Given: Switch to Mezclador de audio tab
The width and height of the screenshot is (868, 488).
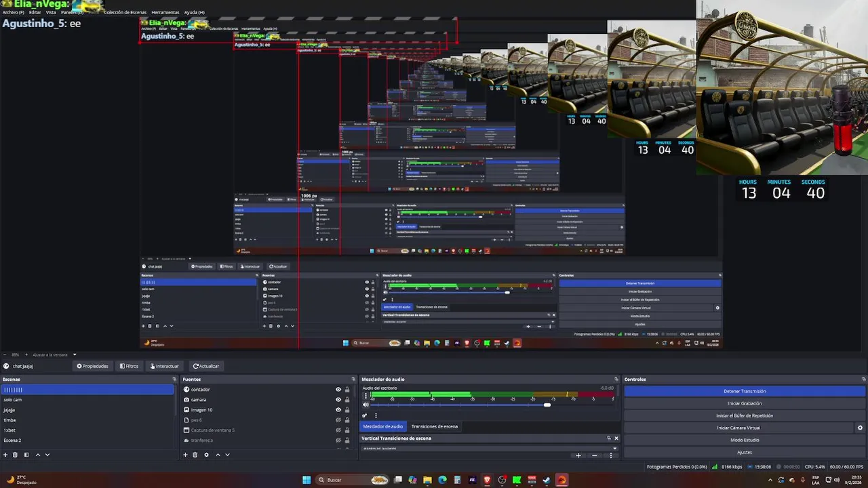Looking at the screenshot, I should [x=383, y=426].
